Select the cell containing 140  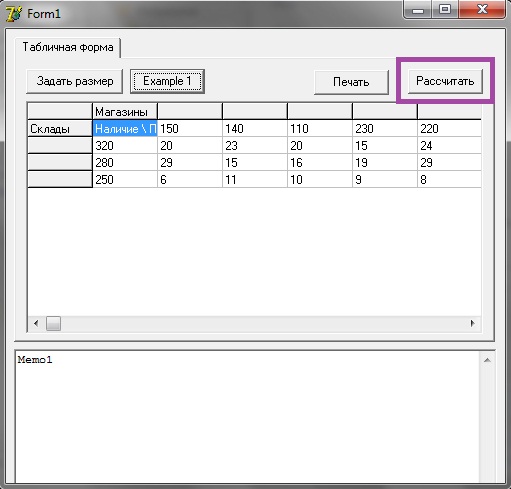point(255,129)
